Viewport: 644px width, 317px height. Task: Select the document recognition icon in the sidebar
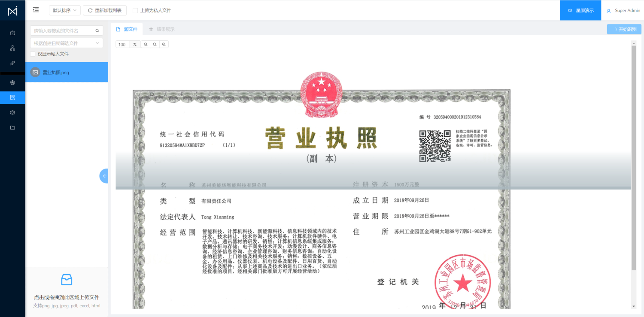tap(12, 98)
